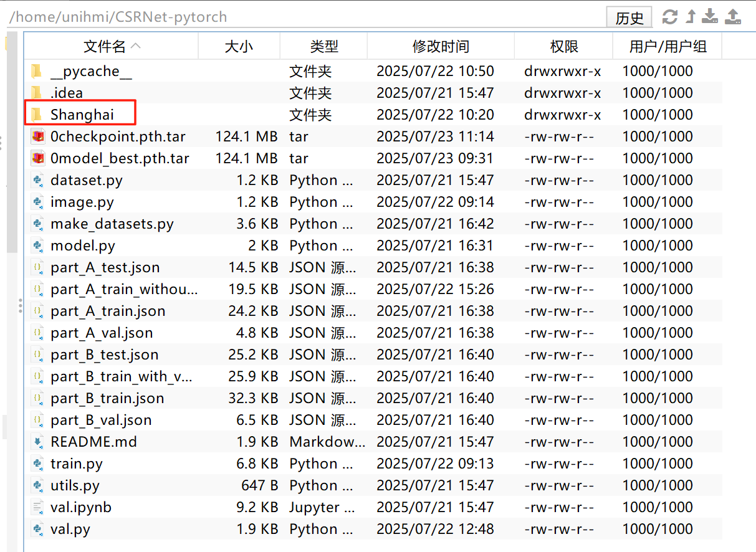
Task: Click the __pycache__ folder icon
Action: (x=36, y=71)
